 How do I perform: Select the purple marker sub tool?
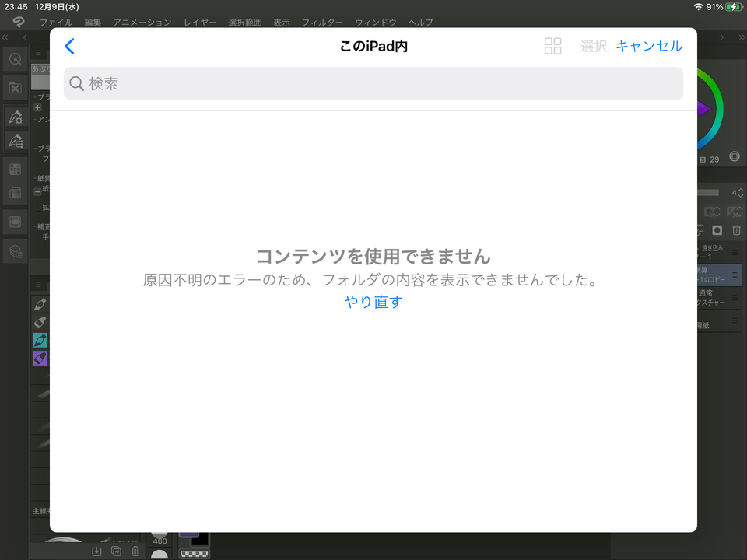coord(40,359)
